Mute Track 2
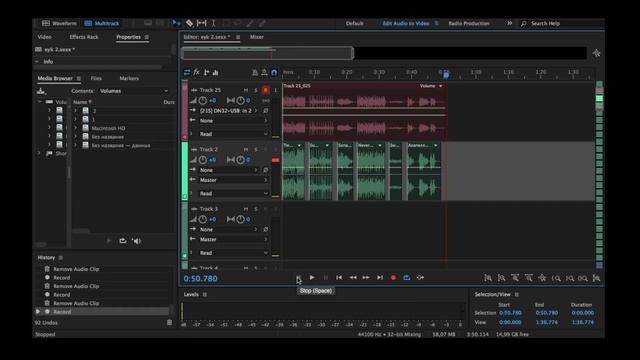Image resolution: width=640 pixels, height=360 pixels. pyautogui.click(x=246, y=149)
